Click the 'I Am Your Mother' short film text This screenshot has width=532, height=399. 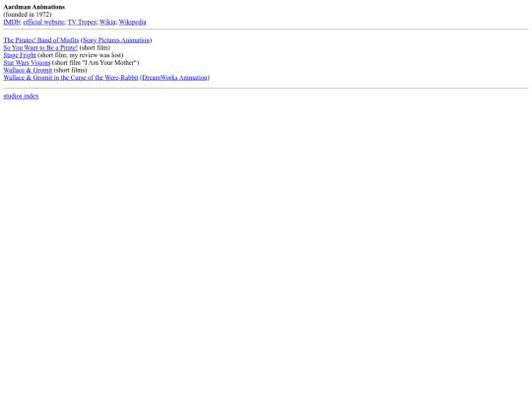pos(110,62)
